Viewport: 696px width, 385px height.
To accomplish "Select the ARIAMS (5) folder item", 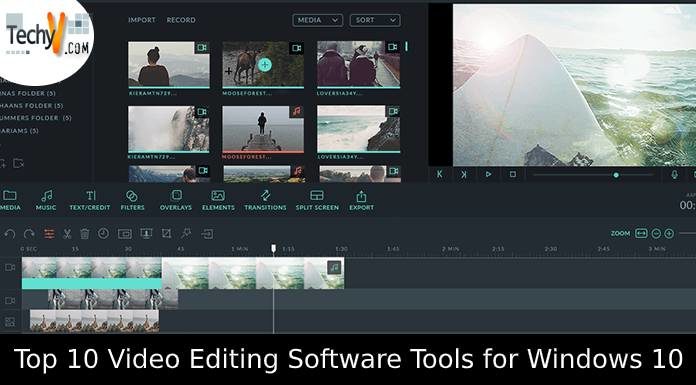I will 19,131.
